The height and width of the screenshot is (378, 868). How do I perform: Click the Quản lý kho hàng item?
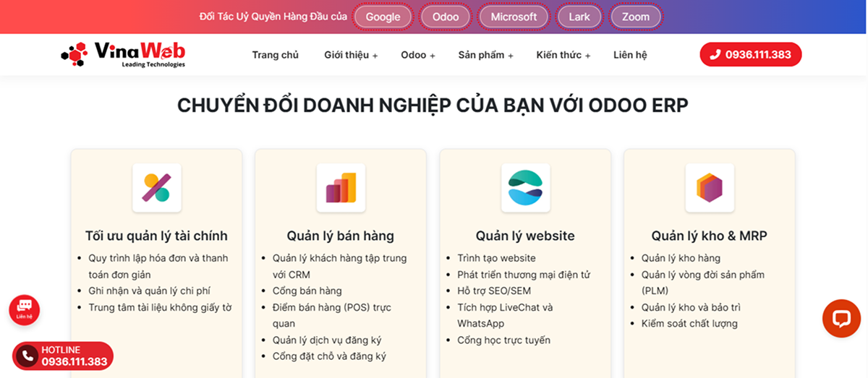tap(681, 258)
